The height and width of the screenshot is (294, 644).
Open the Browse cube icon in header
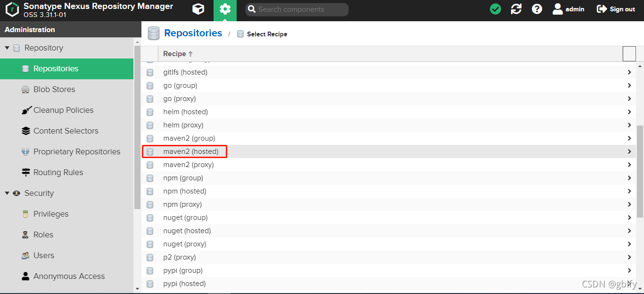point(198,9)
